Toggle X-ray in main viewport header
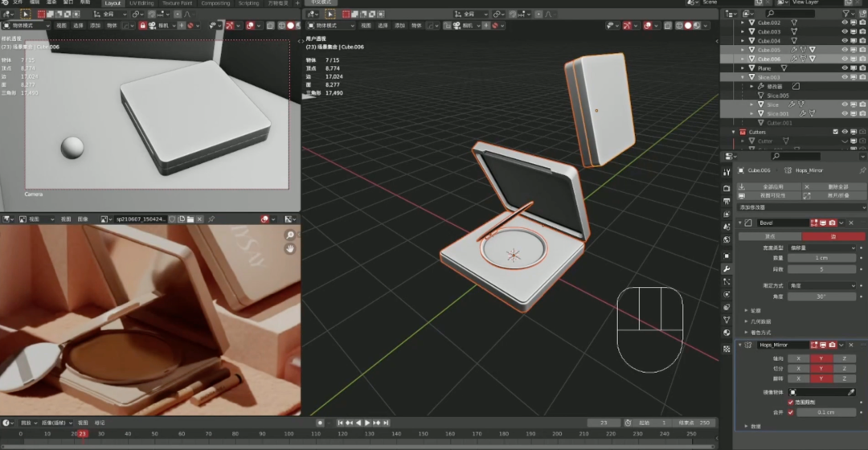 tap(668, 26)
